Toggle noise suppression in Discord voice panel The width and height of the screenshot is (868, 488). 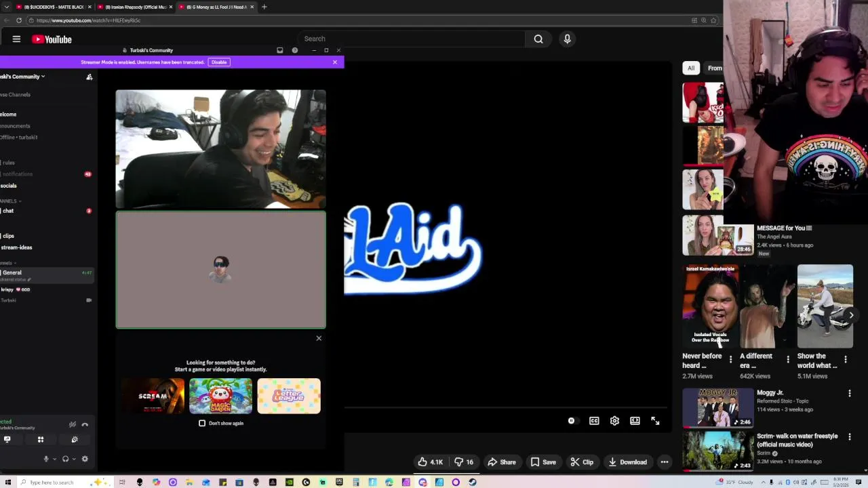point(73,424)
